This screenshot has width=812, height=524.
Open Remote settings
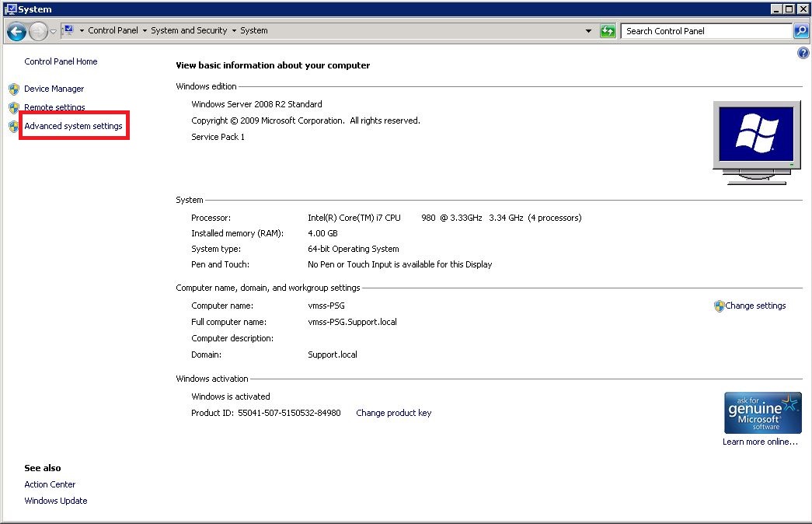54,107
